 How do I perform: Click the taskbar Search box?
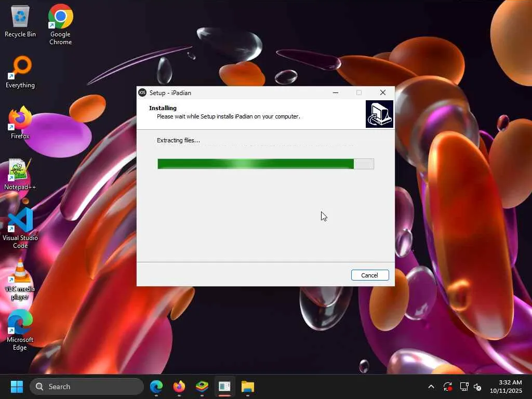(87, 387)
